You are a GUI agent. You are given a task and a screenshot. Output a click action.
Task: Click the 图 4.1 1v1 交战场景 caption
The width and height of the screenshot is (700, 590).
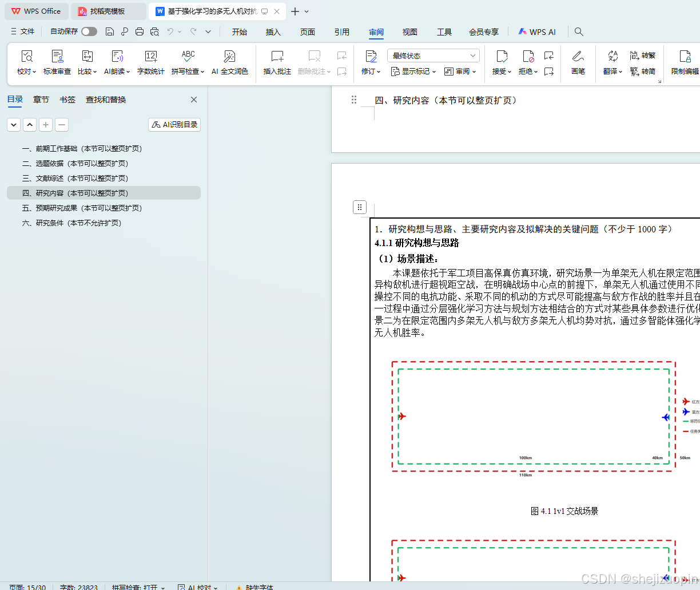coord(564,511)
